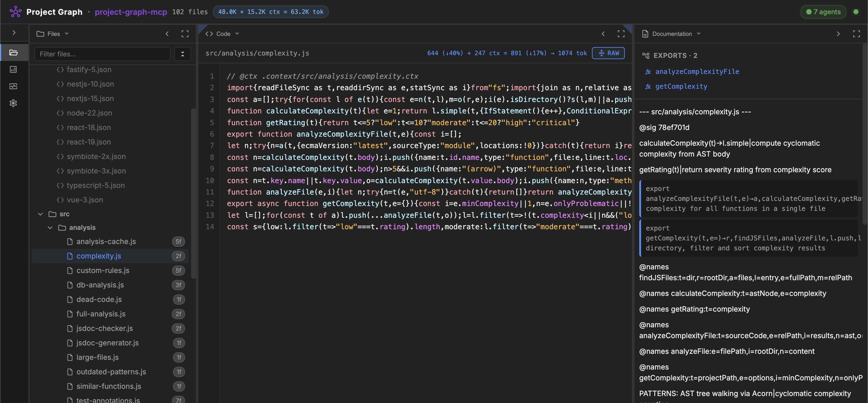Collapse the Files panel with its left chevron
The width and height of the screenshot is (868, 403).
[x=168, y=34]
